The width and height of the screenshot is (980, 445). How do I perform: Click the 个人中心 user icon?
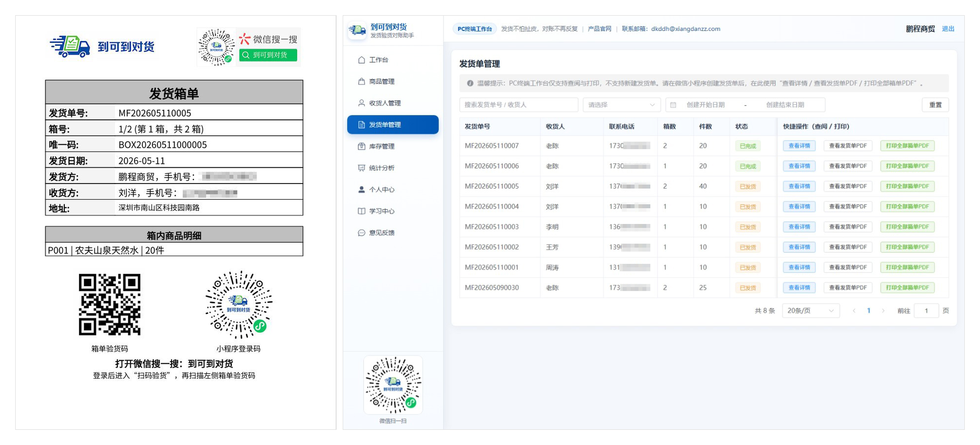coord(361,190)
